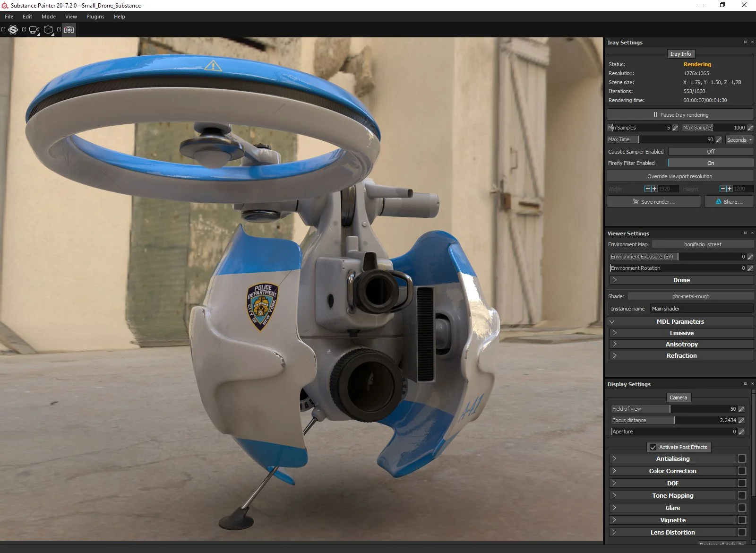Open the Mode menu

(x=49, y=17)
